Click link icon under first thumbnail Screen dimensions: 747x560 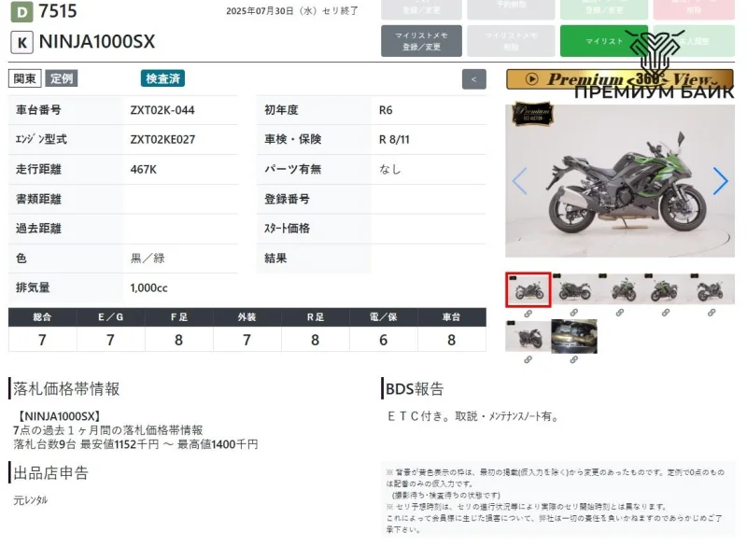point(528,314)
